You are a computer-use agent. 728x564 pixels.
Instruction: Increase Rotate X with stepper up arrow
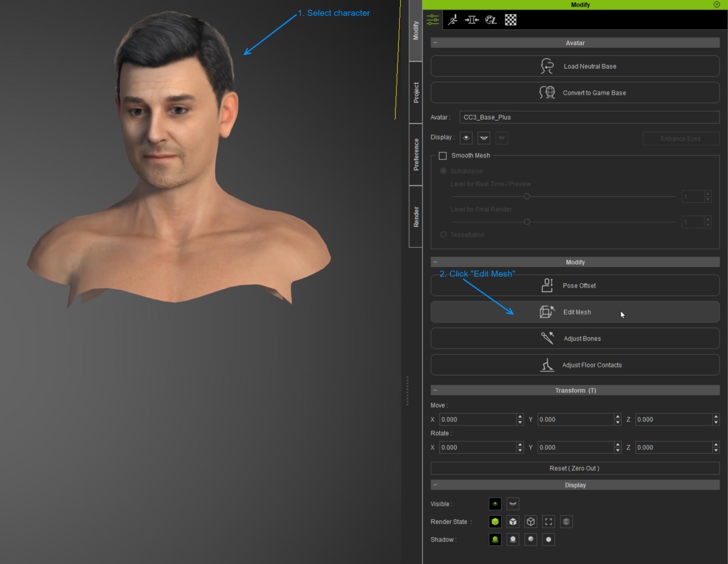pos(520,445)
